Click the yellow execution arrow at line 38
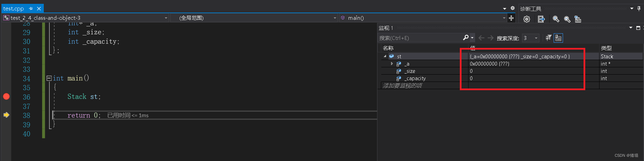This screenshot has width=644, height=161. click(x=6, y=115)
